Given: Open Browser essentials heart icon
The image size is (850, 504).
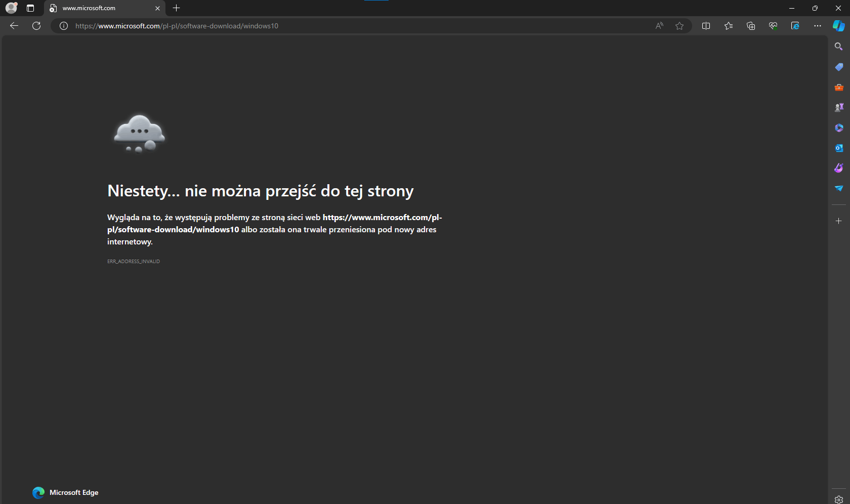Looking at the screenshot, I should [x=773, y=26].
